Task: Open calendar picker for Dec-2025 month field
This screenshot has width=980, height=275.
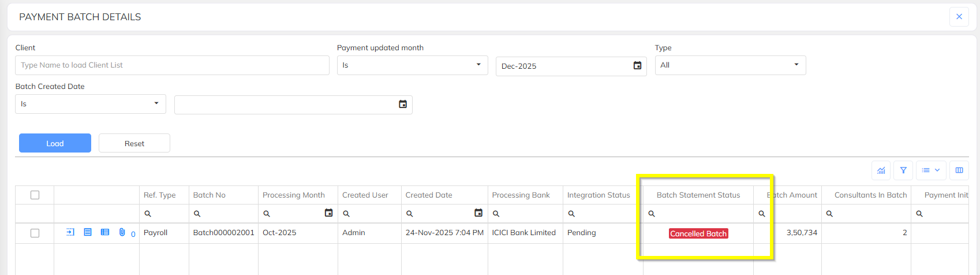Action: click(637, 66)
